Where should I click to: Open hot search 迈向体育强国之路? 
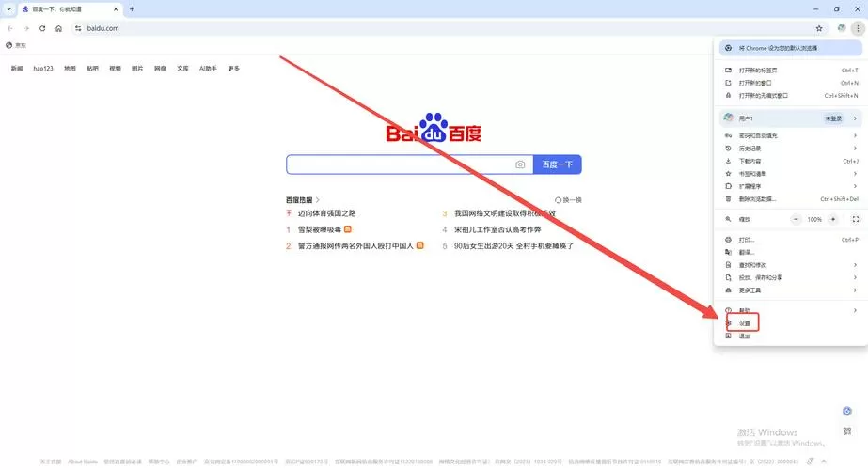[x=326, y=213]
